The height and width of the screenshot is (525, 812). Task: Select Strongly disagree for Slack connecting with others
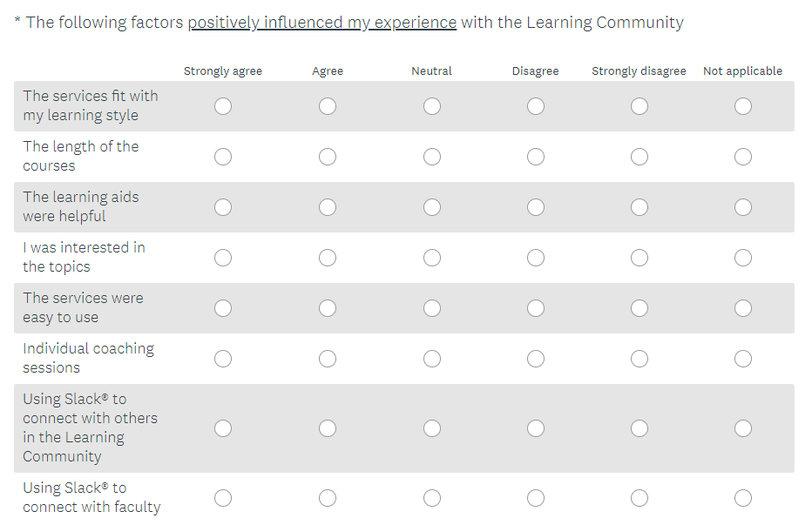coord(639,428)
